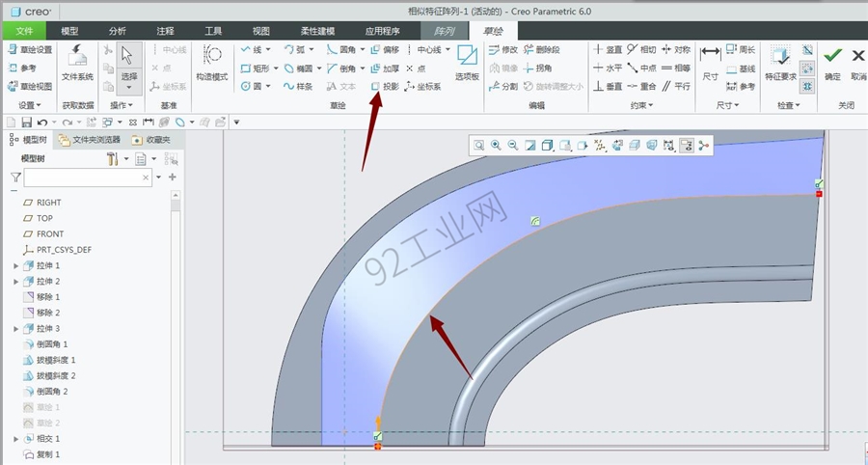Switch to the 模型 ribbon tab

click(x=69, y=31)
